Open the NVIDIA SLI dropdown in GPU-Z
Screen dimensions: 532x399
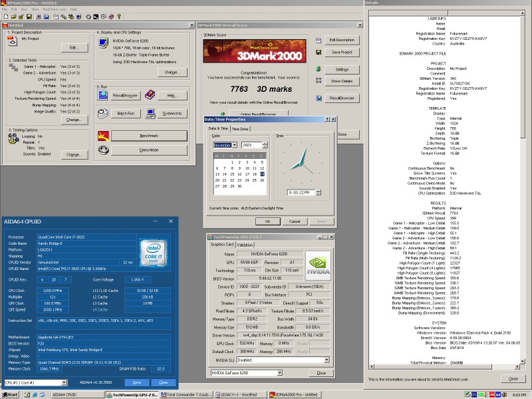coord(327,360)
